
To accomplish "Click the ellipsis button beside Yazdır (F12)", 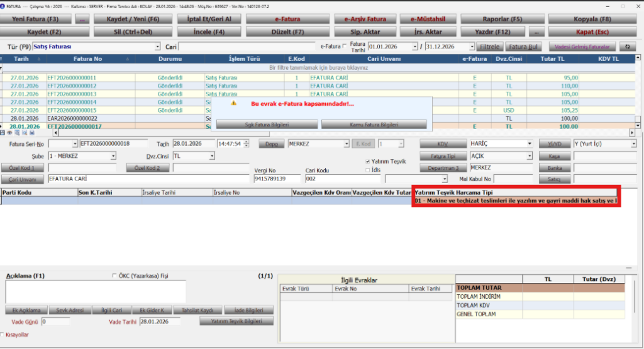I will [x=536, y=31].
